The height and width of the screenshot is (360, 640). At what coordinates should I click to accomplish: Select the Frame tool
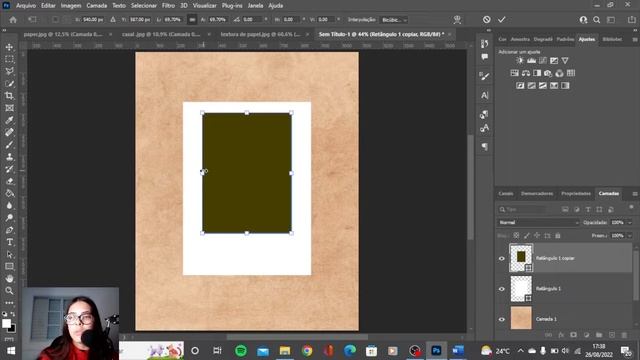pyautogui.click(x=9, y=108)
